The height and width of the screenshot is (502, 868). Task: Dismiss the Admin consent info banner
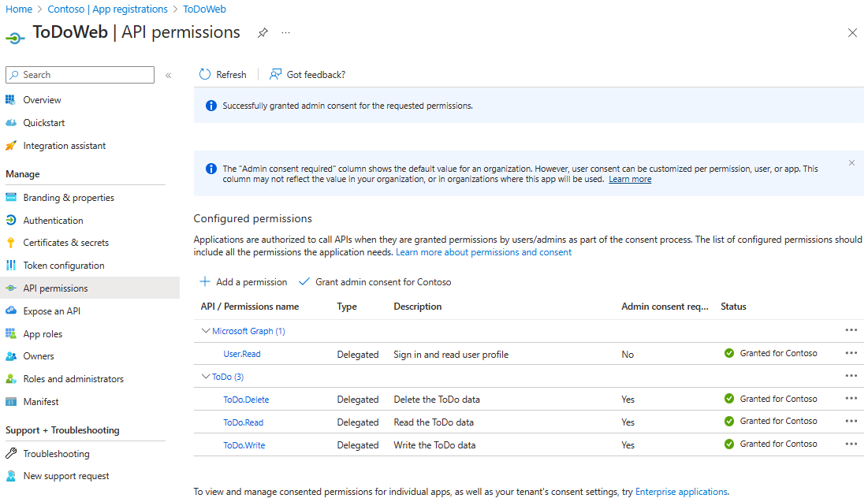point(851,162)
